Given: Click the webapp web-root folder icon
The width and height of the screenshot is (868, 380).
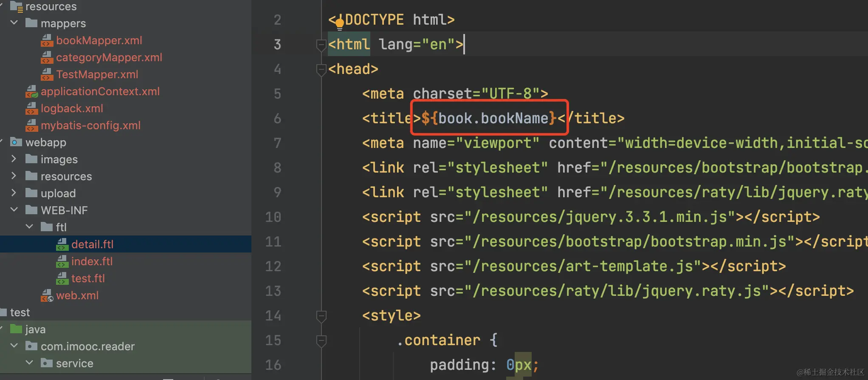Looking at the screenshot, I should (x=16, y=142).
